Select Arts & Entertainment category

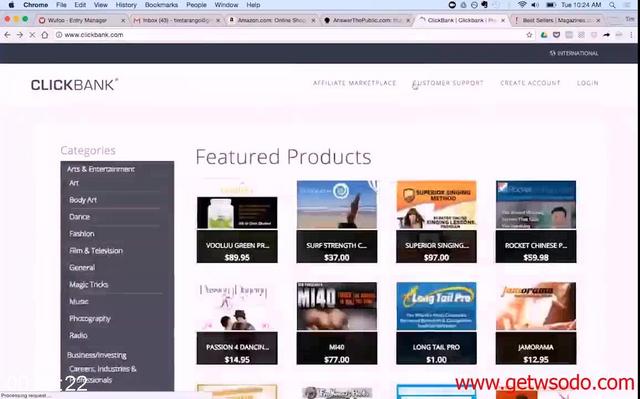click(101, 169)
